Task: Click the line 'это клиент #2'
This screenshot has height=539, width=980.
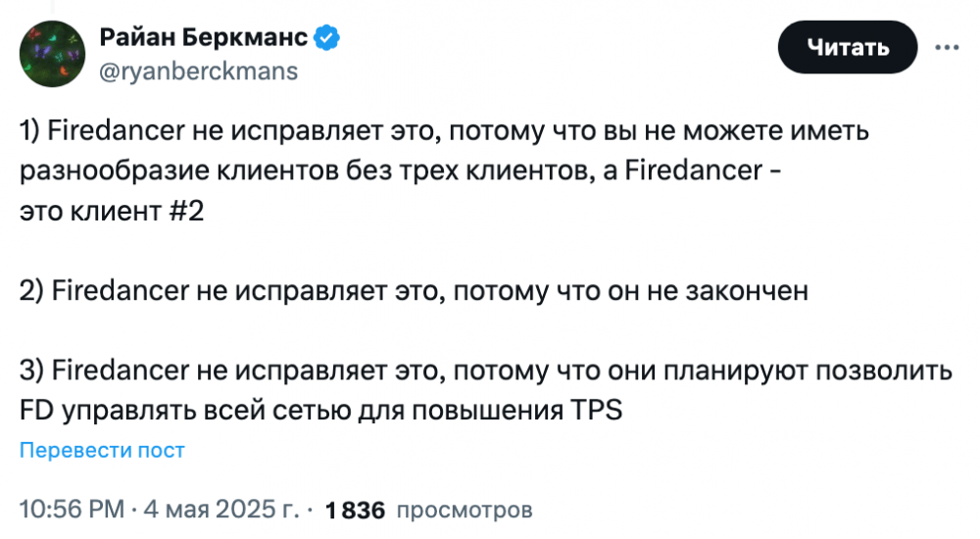Action: pyautogui.click(x=112, y=212)
